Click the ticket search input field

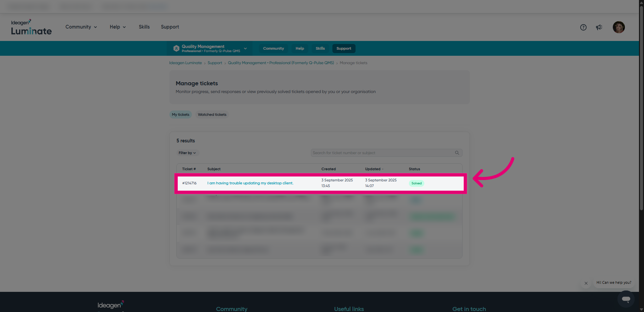pyautogui.click(x=386, y=153)
